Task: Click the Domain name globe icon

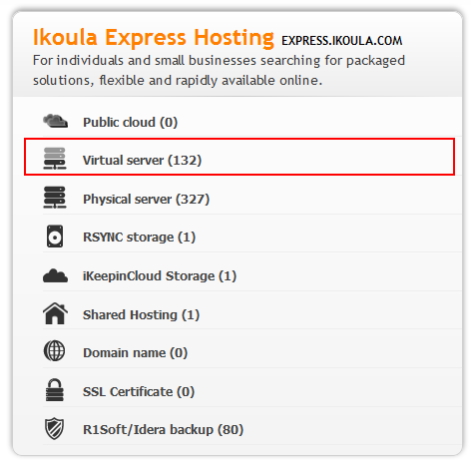Action: 54,351
